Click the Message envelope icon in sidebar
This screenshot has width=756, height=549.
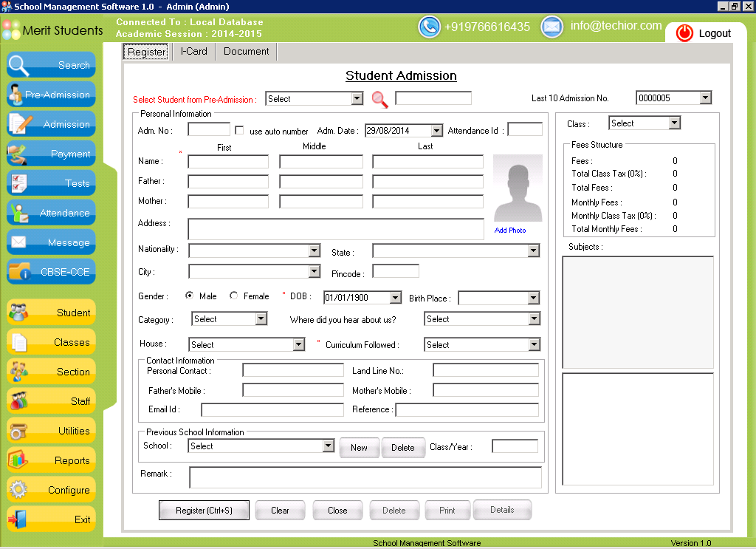pos(18,242)
